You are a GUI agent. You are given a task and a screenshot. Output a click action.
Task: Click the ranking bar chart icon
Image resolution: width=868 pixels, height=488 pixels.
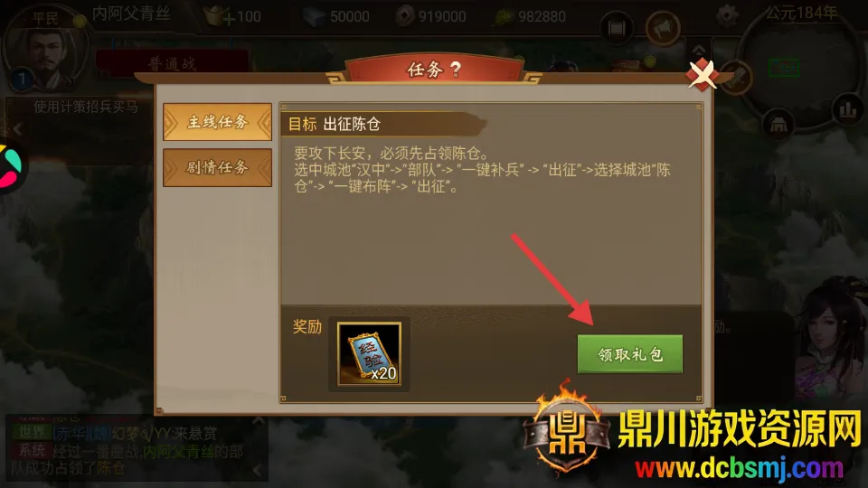847,109
